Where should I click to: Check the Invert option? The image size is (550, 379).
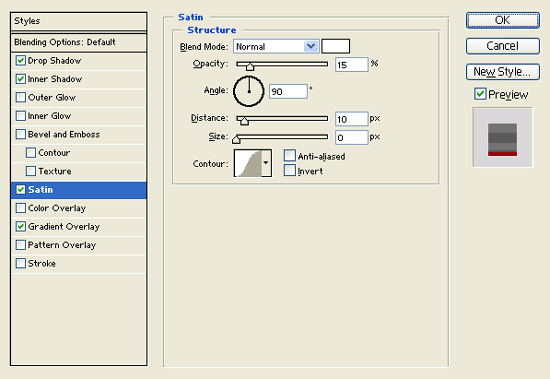290,170
